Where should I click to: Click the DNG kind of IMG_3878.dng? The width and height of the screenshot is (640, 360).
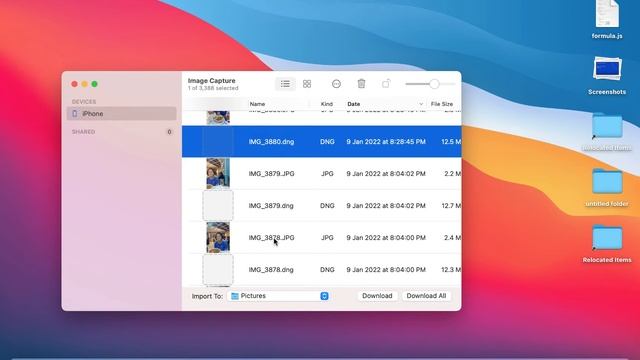click(327, 269)
